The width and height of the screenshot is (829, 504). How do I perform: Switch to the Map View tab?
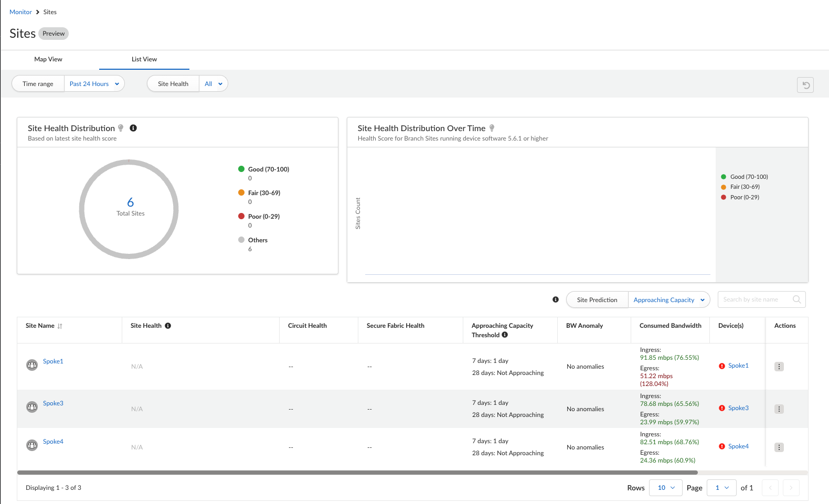(48, 59)
